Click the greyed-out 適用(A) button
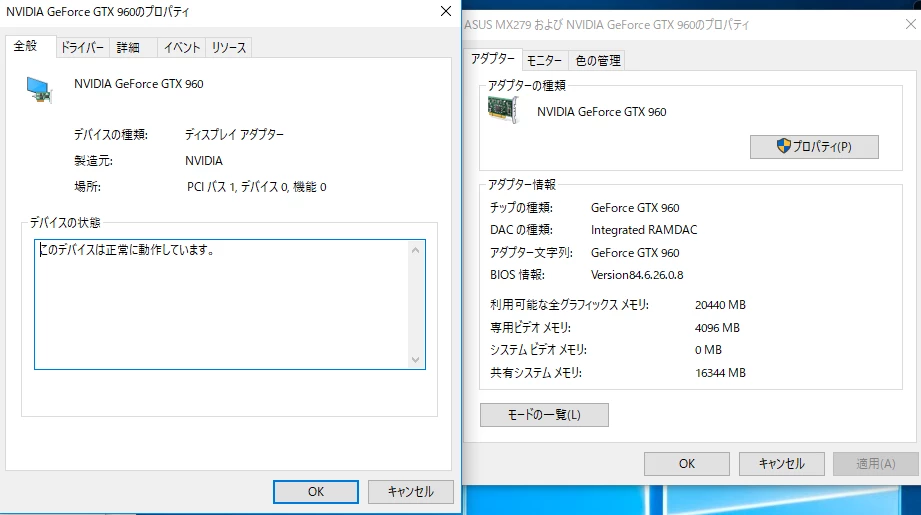921x515 pixels. [x=876, y=464]
